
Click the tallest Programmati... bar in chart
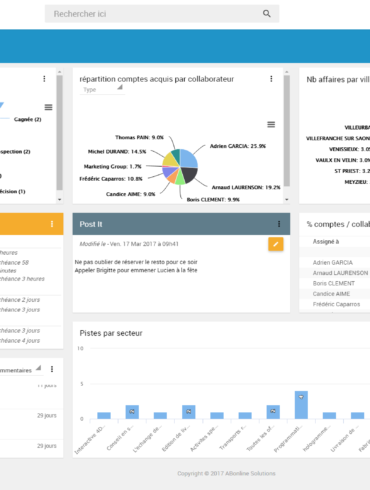click(x=301, y=405)
